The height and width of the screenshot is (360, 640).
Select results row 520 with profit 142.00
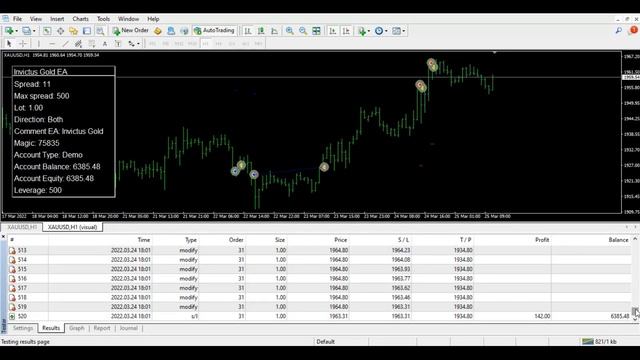(320, 316)
